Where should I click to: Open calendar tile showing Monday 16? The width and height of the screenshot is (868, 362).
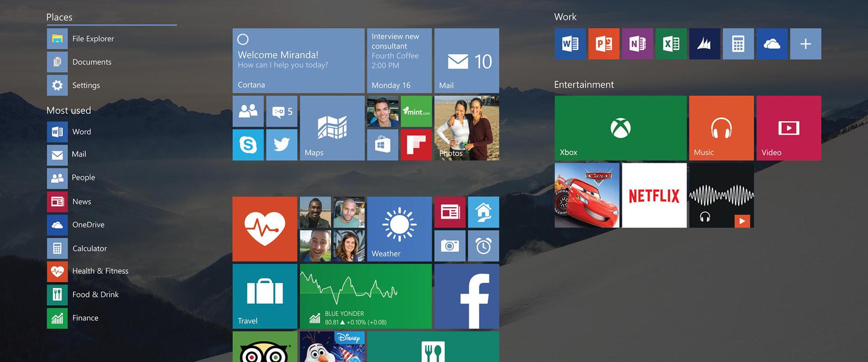(x=399, y=61)
